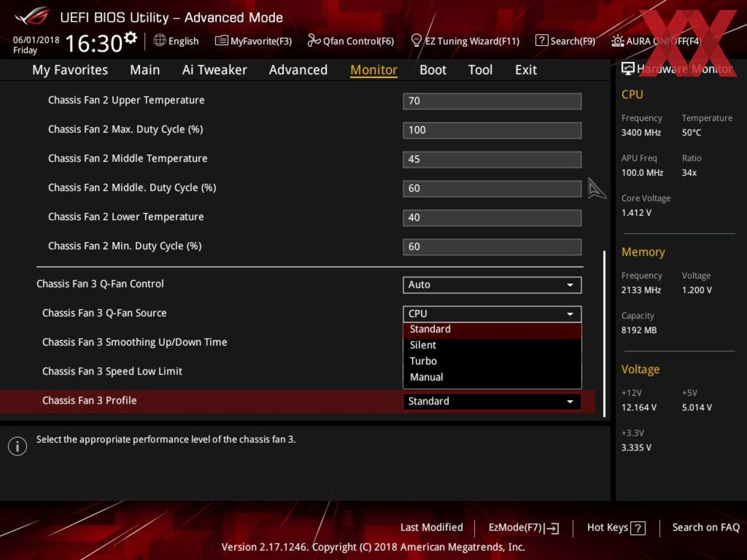The width and height of the screenshot is (747, 560).
Task: Select the Monitor tab
Action: pos(374,70)
